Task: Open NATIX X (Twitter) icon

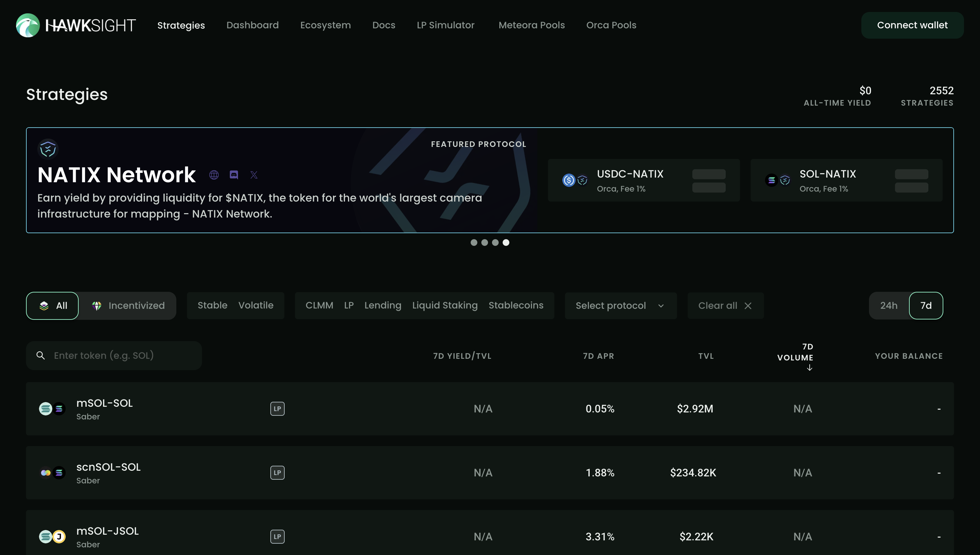Action: point(254,175)
